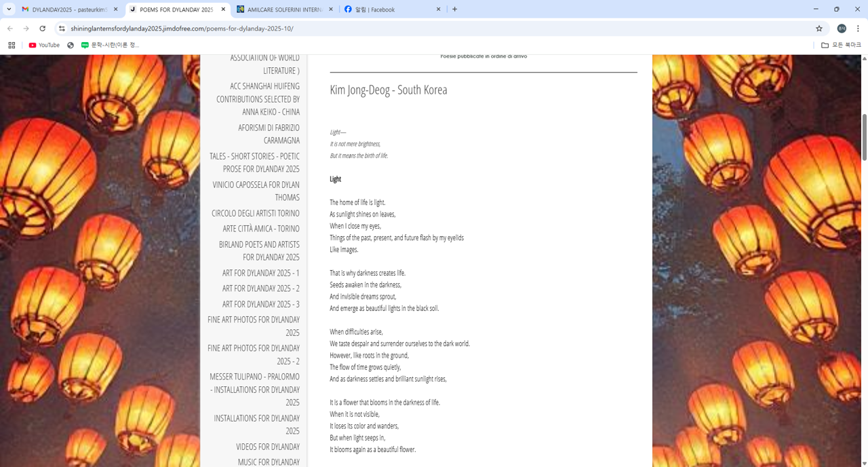Click the line 'When difficulties arise,'
Viewport: 868px width, 467px height.
[356, 332]
